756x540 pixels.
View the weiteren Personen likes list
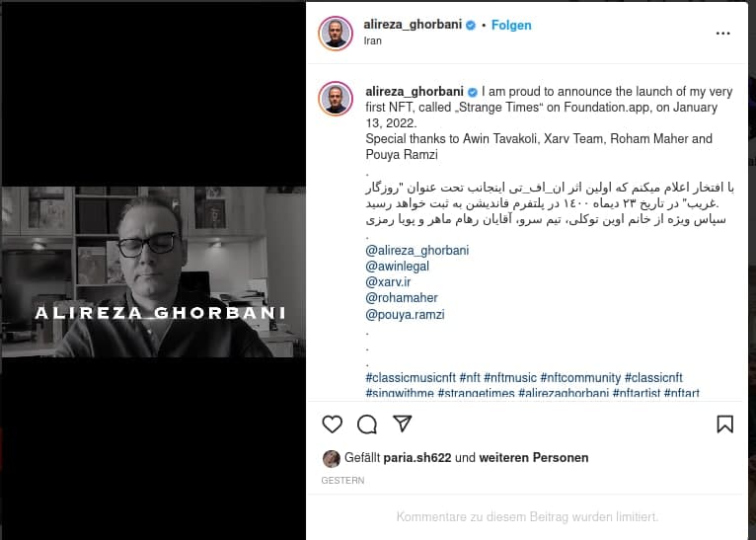tap(534, 457)
